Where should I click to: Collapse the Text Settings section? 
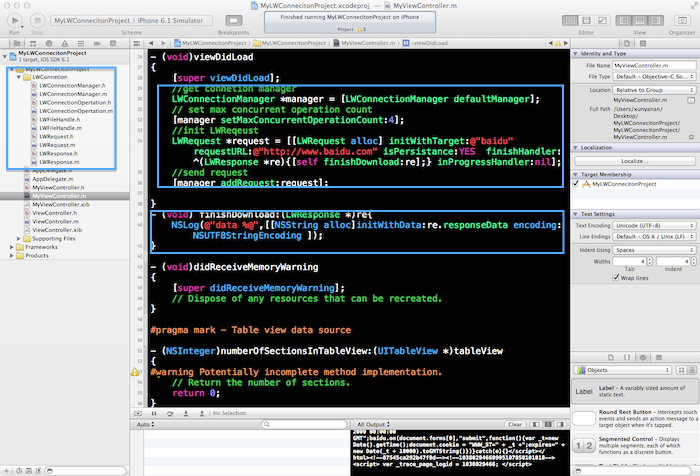point(575,214)
